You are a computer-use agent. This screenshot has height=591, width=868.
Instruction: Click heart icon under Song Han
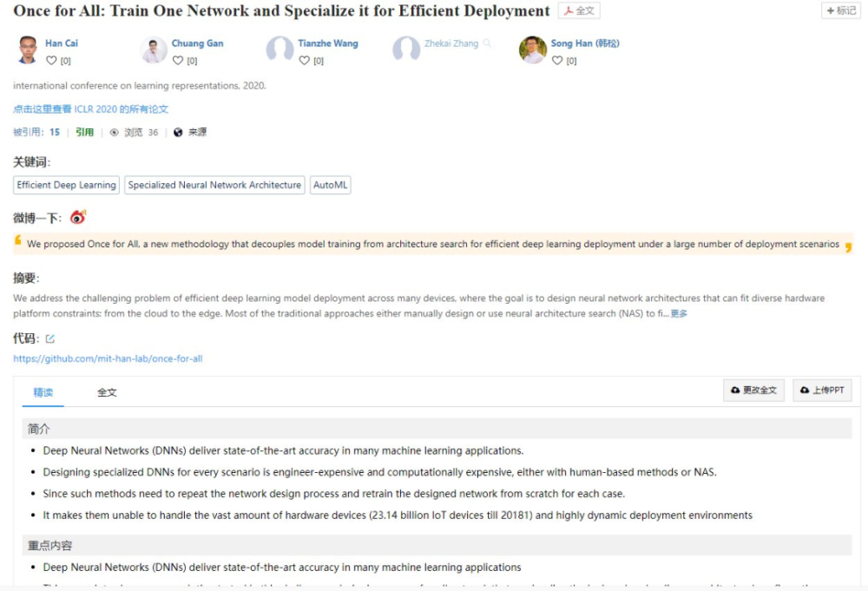pyautogui.click(x=557, y=61)
